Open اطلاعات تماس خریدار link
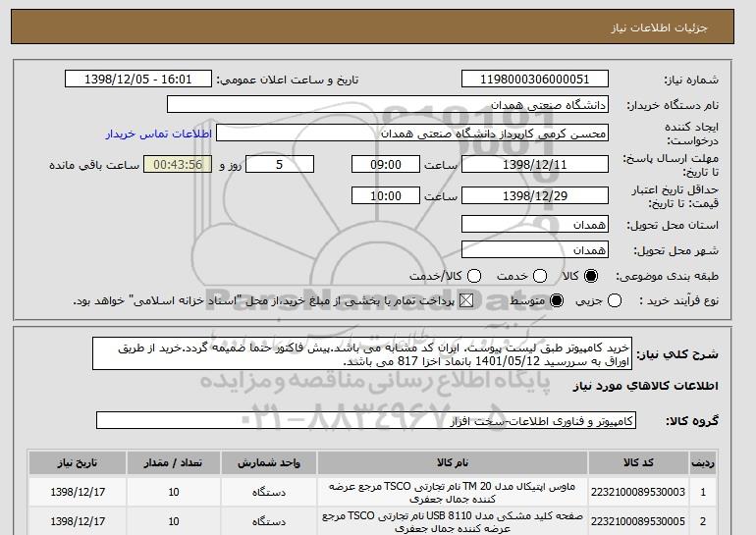The image size is (756, 535). coord(159,134)
